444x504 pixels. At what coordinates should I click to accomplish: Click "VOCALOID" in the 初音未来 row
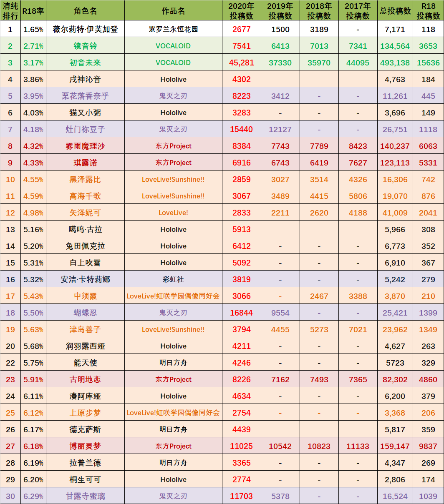(x=173, y=63)
